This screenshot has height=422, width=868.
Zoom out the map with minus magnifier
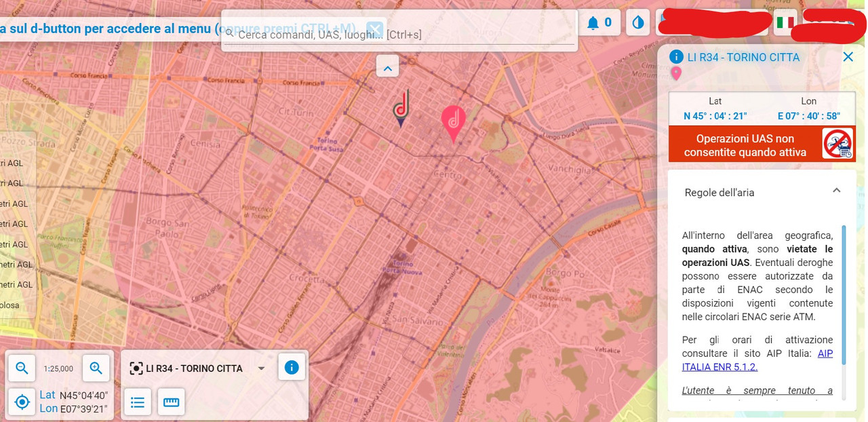click(x=22, y=368)
